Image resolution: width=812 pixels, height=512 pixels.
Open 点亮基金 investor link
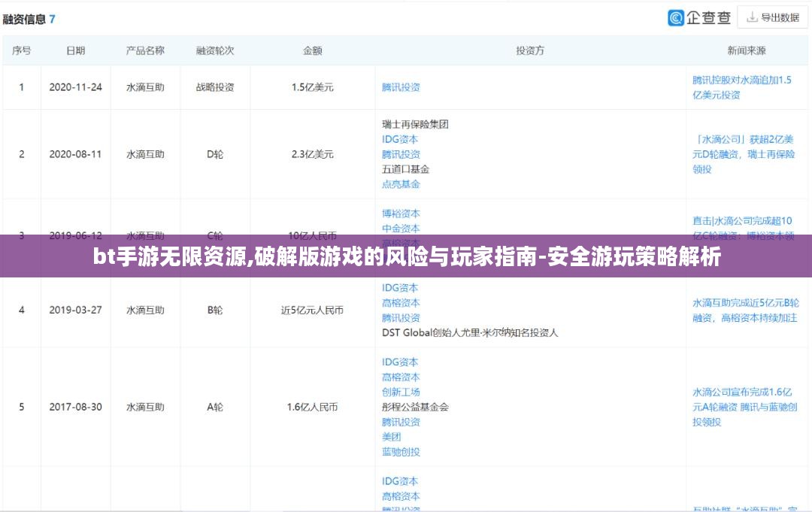click(x=401, y=184)
